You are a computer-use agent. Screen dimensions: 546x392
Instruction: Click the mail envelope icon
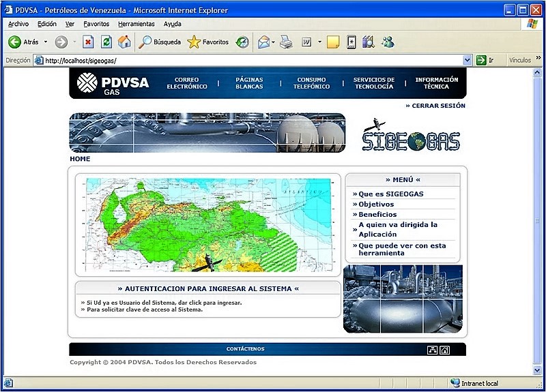[263, 42]
